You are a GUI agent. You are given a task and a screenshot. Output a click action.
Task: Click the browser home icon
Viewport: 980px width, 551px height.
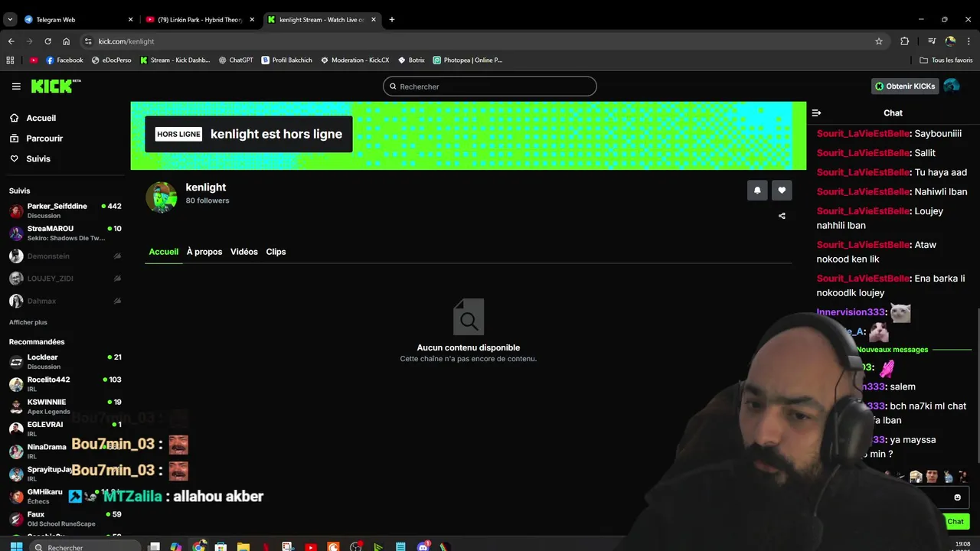(x=66, y=41)
